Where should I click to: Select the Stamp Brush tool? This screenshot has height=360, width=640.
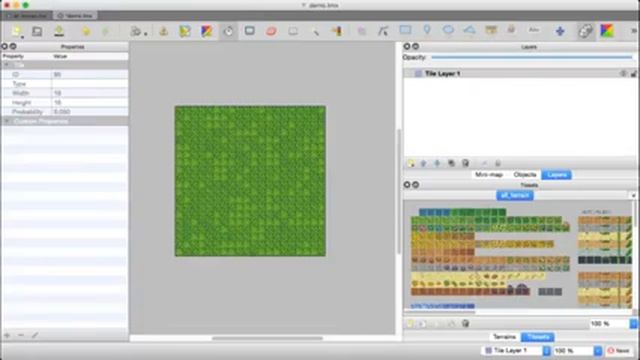point(164,31)
